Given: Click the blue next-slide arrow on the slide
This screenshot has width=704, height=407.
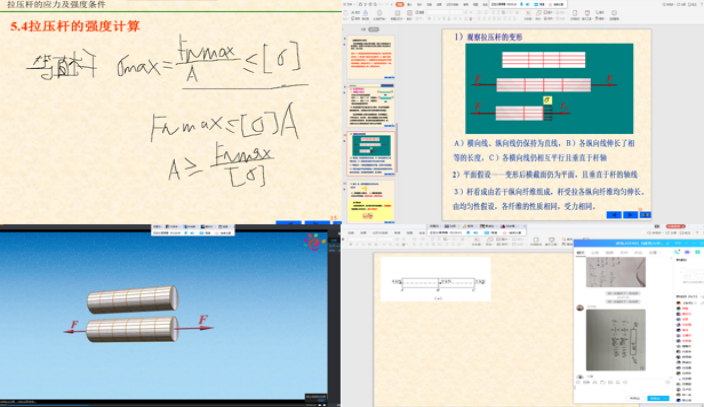Looking at the screenshot, I should [630, 214].
